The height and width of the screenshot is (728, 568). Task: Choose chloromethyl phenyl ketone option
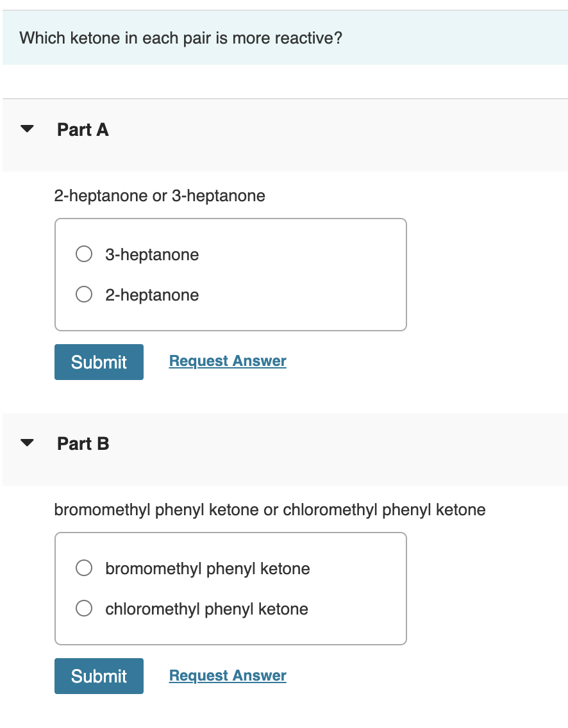tap(83, 608)
